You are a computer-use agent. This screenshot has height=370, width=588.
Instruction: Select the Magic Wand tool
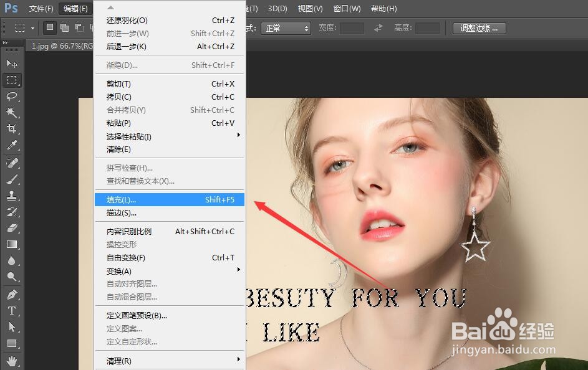pos(12,112)
